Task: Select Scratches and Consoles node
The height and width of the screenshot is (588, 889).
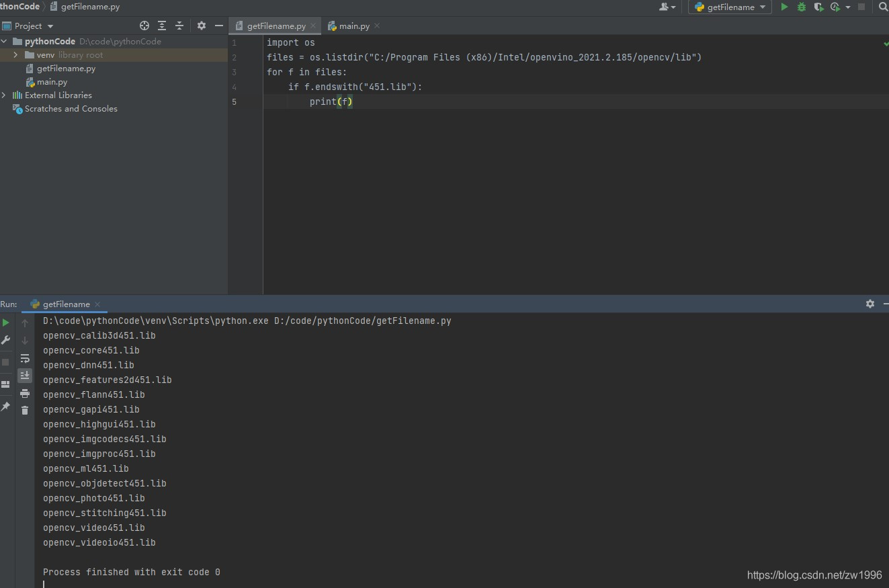Action: 71,108
